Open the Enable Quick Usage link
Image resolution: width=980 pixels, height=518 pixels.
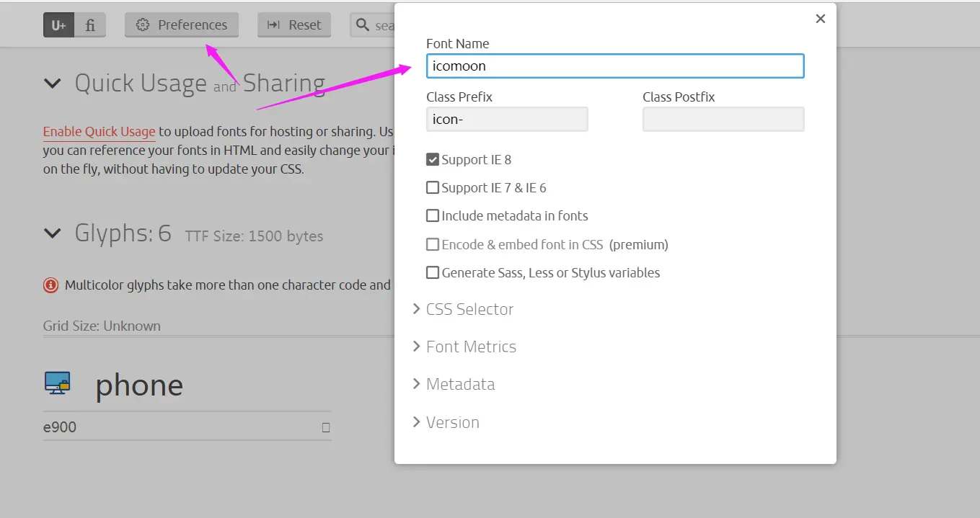coord(100,132)
